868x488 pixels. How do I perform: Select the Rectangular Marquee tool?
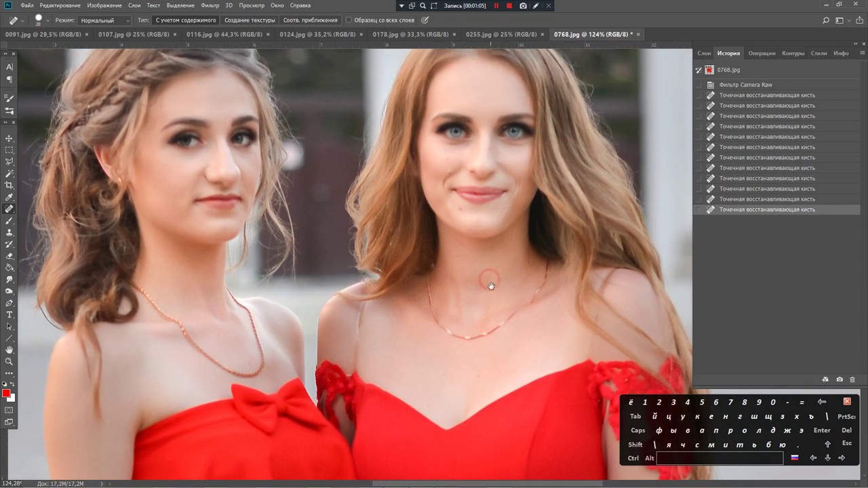coord(9,150)
